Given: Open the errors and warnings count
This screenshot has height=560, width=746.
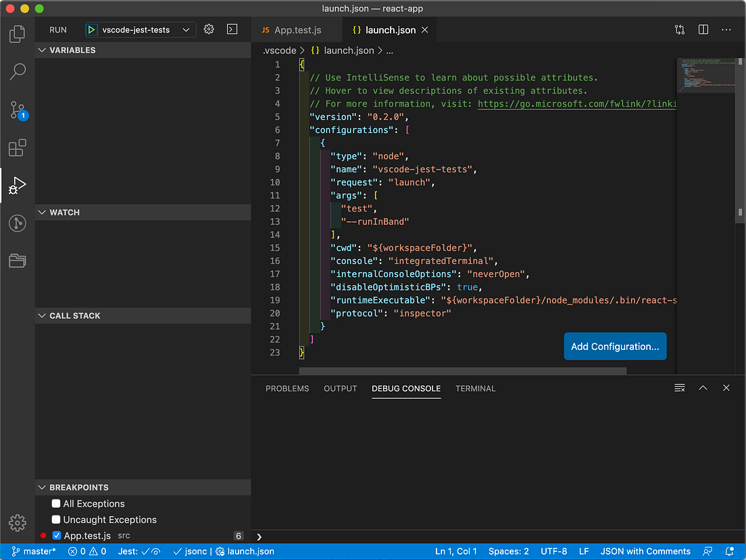Looking at the screenshot, I should (87, 551).
